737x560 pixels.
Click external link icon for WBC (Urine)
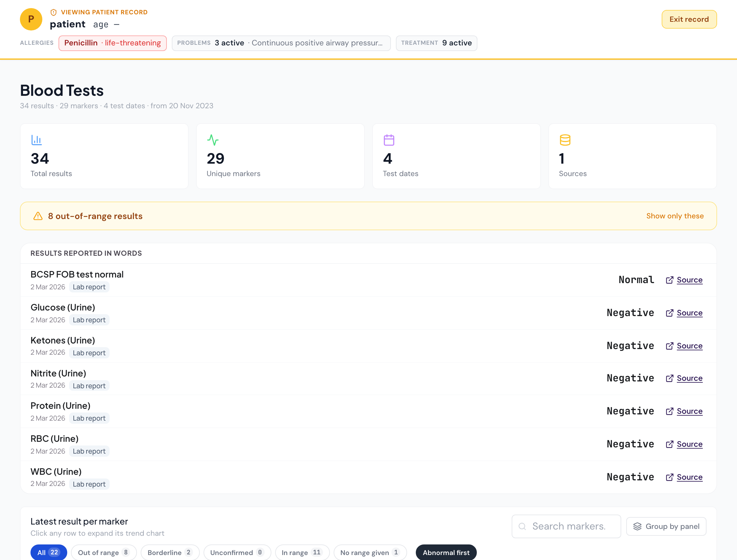point(669,477)
